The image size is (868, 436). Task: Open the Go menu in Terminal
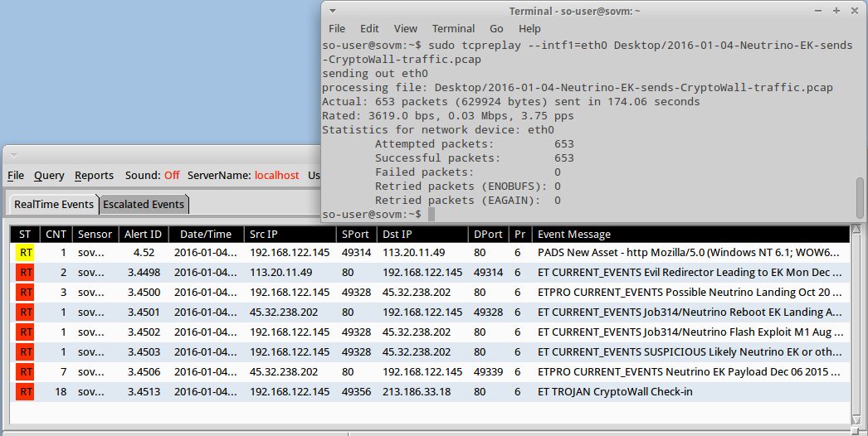point(496,29)
